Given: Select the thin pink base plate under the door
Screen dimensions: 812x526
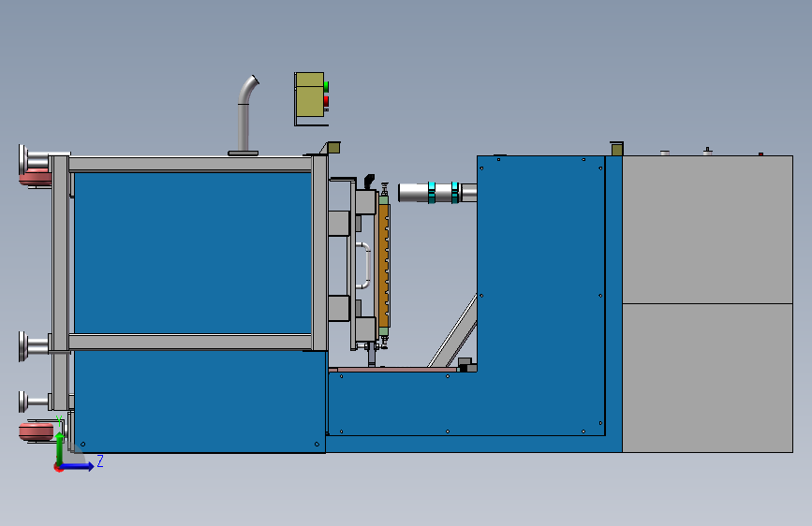Looking at the screenshot, I should click(x=393, y=370).
